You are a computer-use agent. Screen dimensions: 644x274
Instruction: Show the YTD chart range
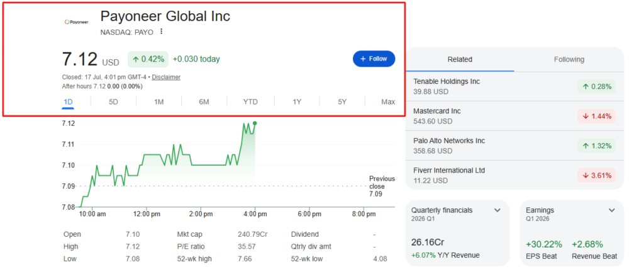[250, 102]
